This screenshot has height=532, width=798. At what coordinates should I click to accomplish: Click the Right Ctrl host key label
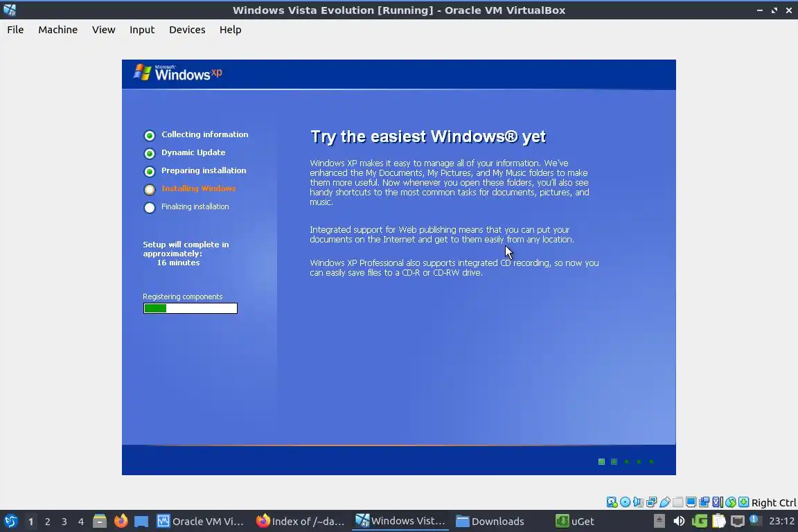click(x=774, y=502)
